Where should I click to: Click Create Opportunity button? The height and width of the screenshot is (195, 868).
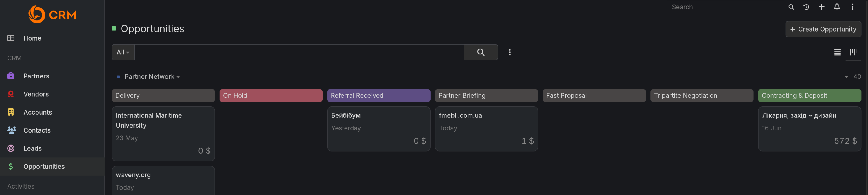click(823, 29)
